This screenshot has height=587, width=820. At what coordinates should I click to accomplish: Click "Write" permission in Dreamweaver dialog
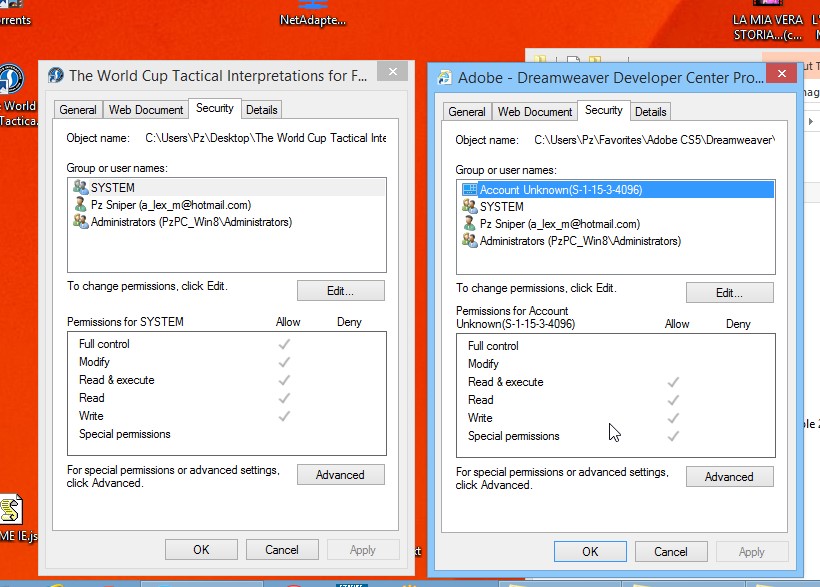coord(480,418)
